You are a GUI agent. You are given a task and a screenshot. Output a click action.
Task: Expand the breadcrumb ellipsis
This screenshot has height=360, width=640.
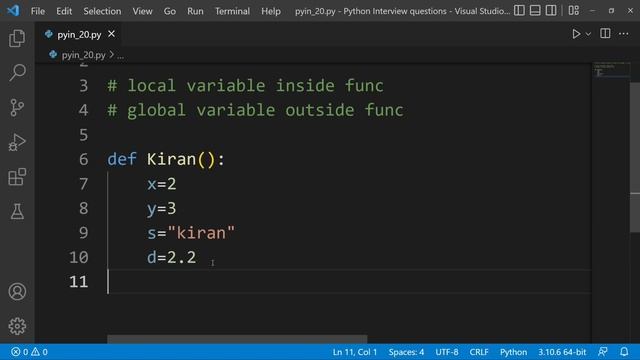120,55
